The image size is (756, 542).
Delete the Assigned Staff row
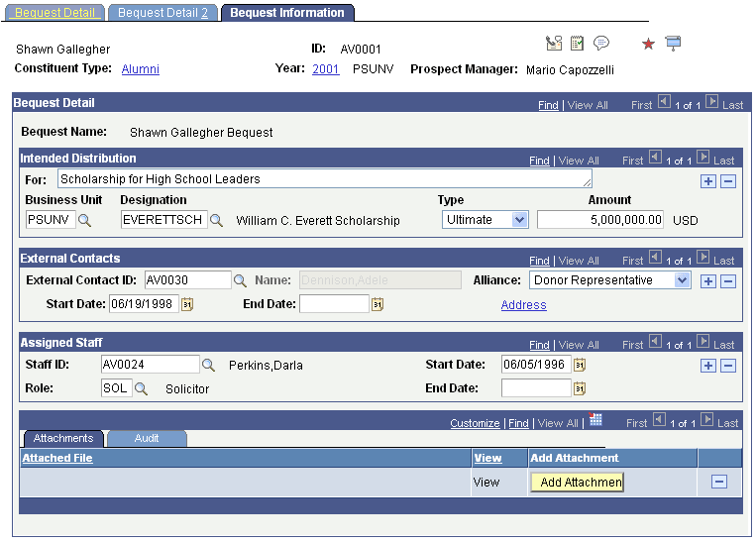(x=728, y=366)
